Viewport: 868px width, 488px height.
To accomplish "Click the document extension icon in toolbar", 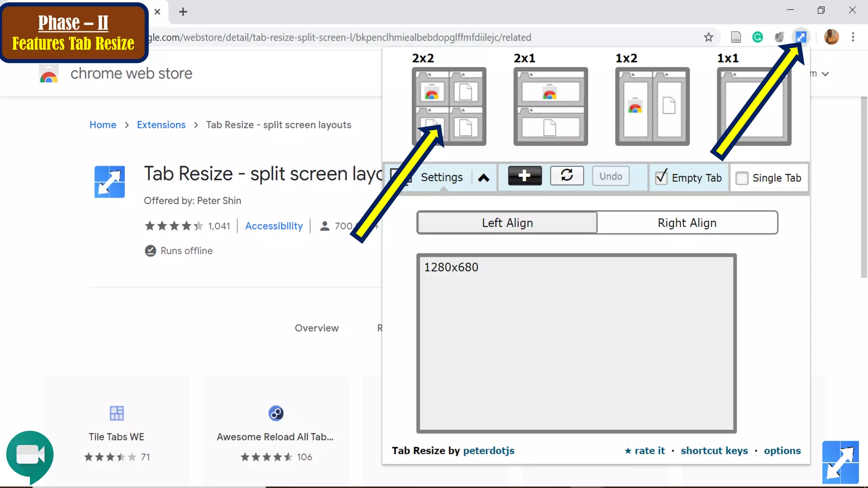I will click(736, 37).
